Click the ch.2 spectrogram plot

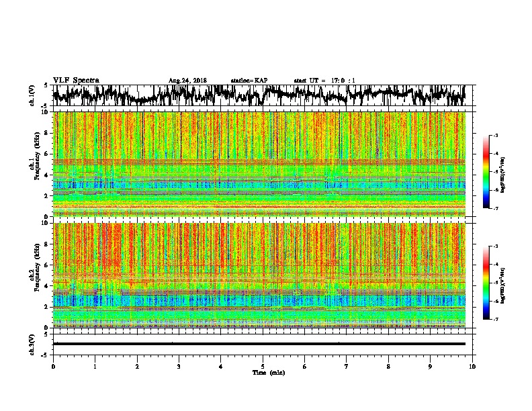(x=259, y=275)
